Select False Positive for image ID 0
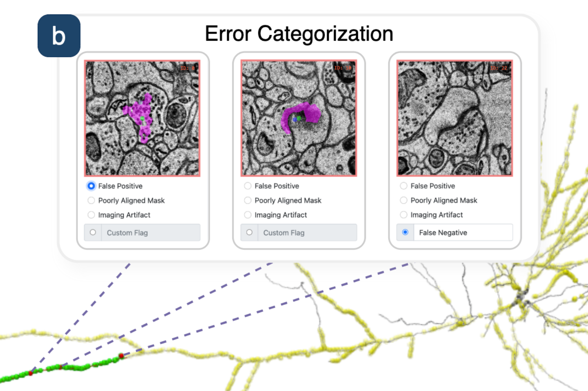588x391 pixels. click(x=91, y=186)
